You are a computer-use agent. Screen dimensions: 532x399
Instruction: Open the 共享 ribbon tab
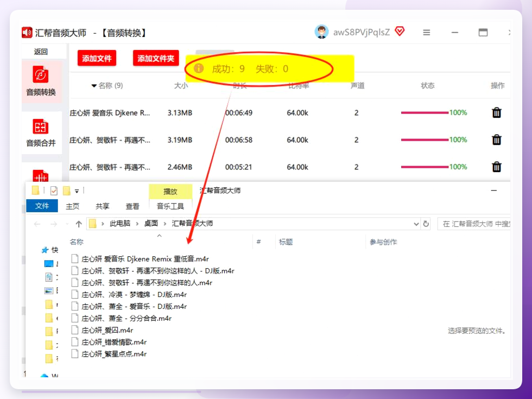click(102, 206)
